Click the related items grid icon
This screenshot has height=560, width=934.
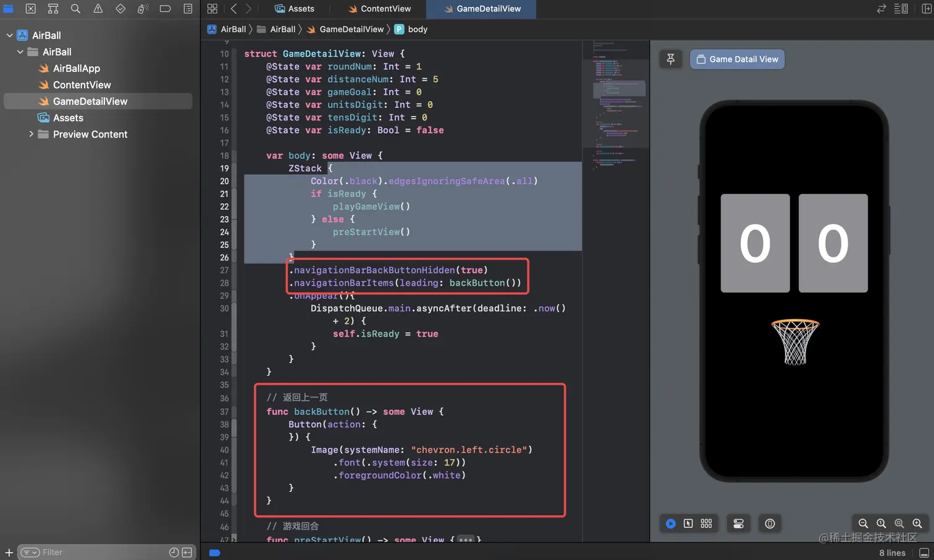pos(212,9)
